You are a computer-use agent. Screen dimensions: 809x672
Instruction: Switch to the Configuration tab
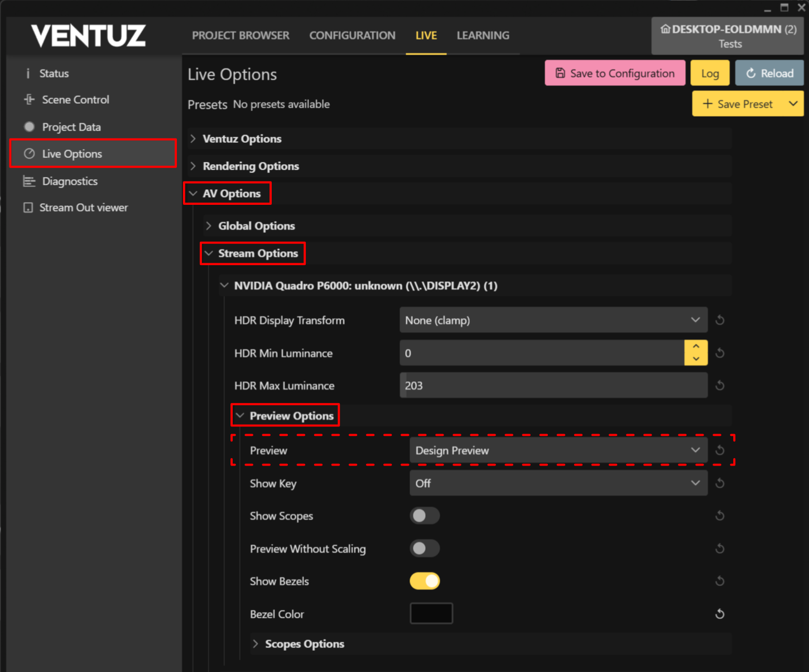pos(352,36)
